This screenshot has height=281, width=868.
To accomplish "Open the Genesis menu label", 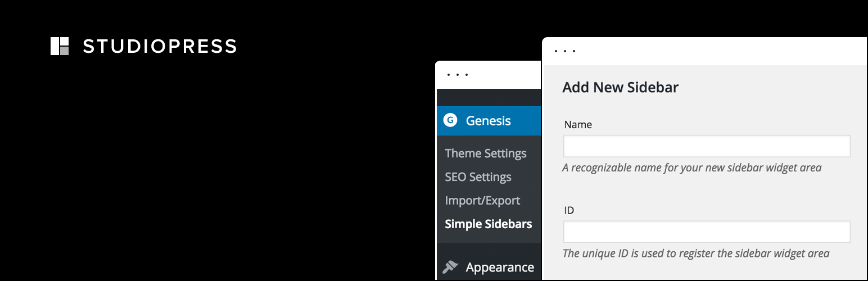I will coord(488,120).
